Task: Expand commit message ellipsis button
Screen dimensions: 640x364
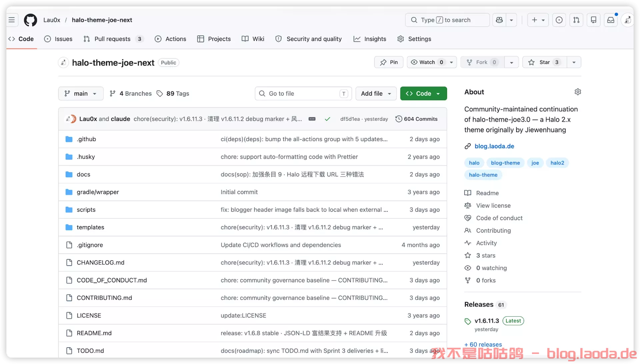Action: [312, 119]
